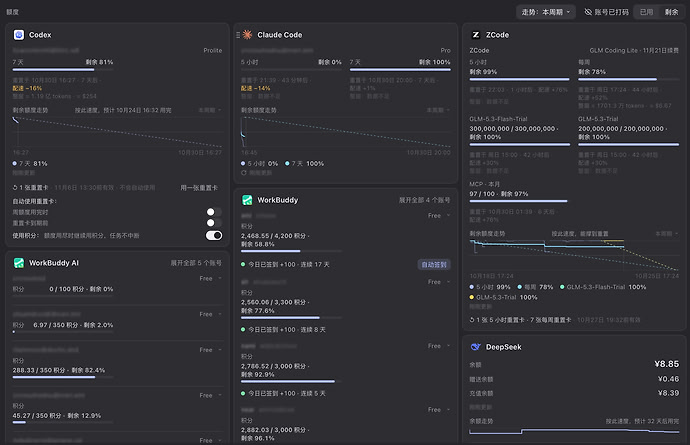Click the DeepSeek balance ¥8.85

pyautogui.click(x=666, y=364)
